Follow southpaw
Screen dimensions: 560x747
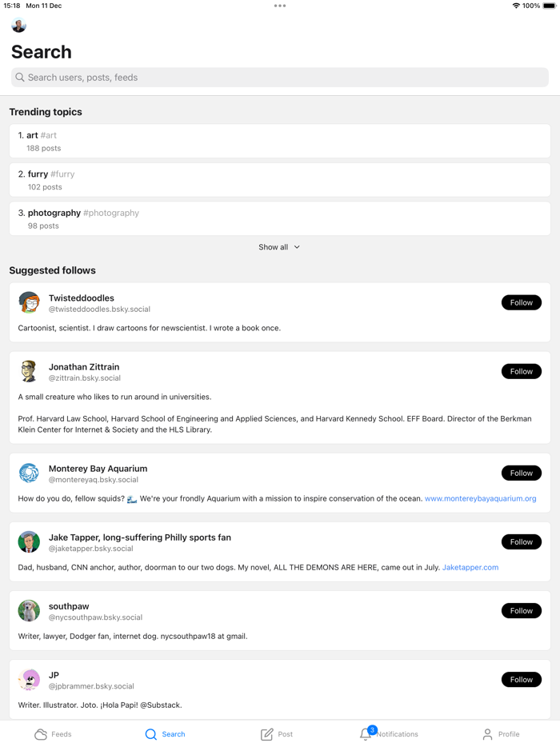click(x=521, y=610)
